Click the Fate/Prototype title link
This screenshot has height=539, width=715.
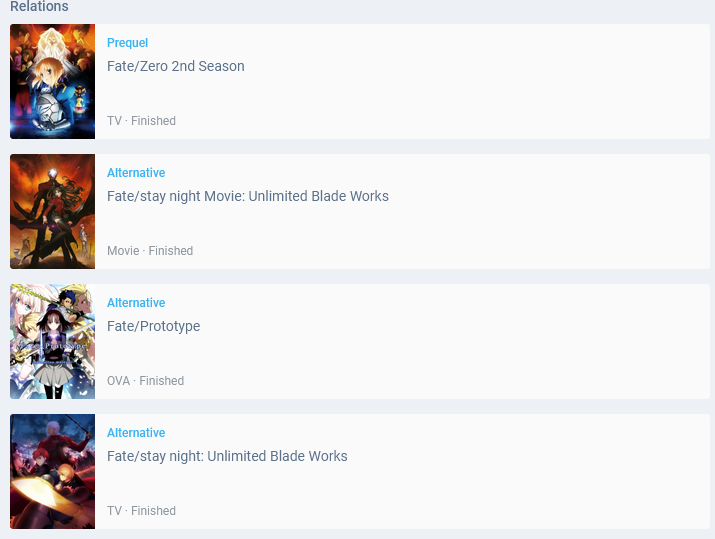(153, 326)
